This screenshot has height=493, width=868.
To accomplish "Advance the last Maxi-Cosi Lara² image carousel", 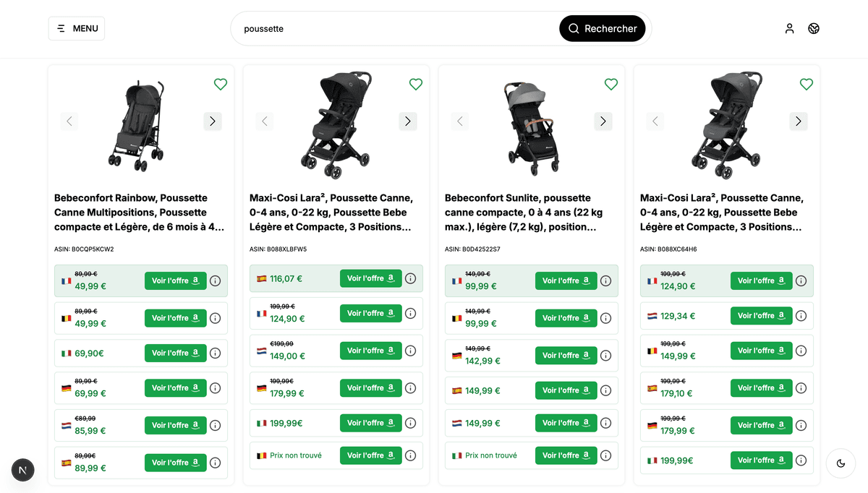I will (798, 121).
